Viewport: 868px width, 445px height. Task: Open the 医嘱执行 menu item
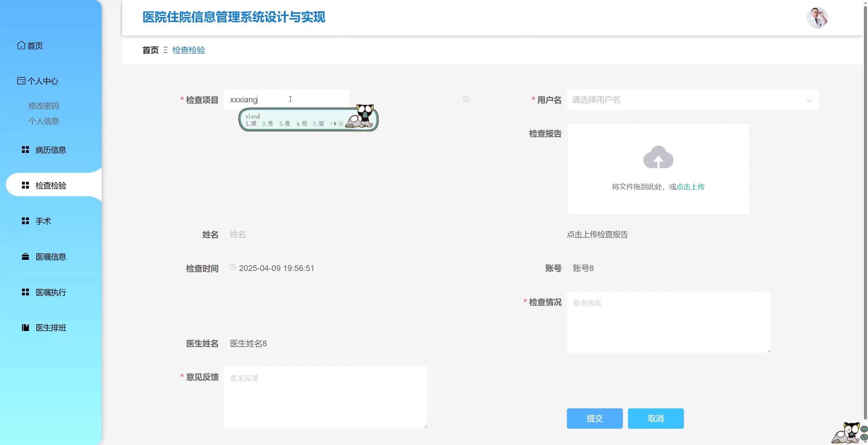pyautogui.click(x=51, y=292)
